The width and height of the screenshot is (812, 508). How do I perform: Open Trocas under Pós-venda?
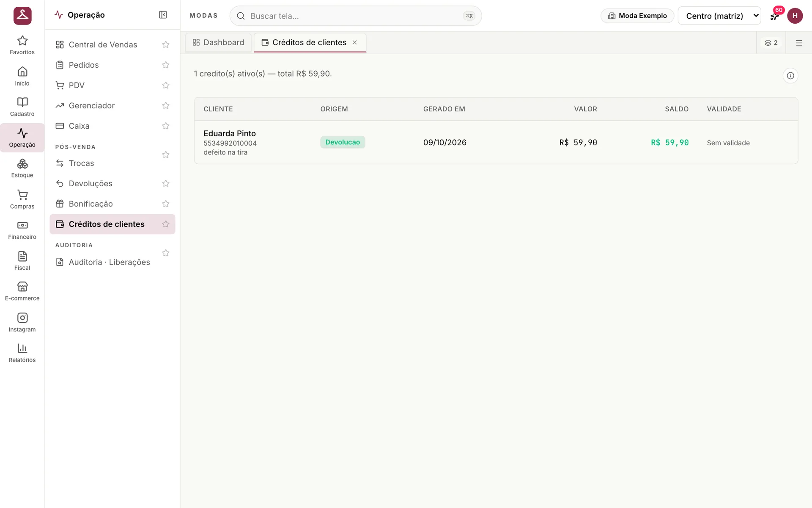click(81, 163)
